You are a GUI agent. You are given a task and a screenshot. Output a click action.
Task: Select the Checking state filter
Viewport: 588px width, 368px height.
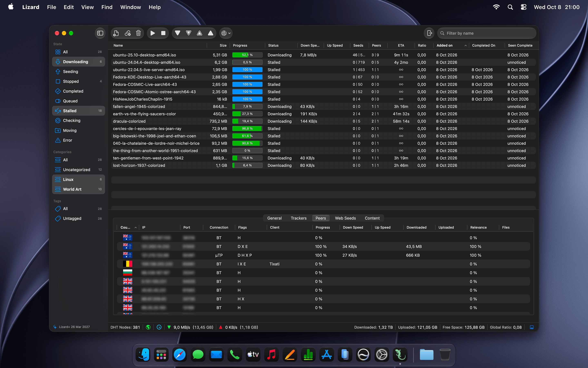(x=78, y=120)
